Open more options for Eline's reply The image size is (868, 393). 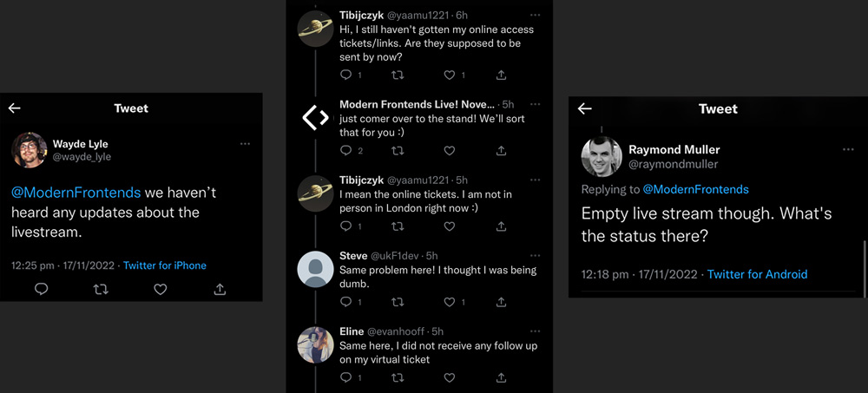(x=535, y=331)
